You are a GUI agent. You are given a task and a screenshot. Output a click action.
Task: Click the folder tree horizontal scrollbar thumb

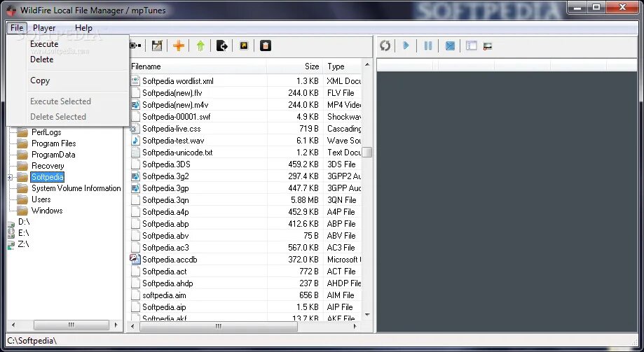pyautogui.click(x=71, y=325)
